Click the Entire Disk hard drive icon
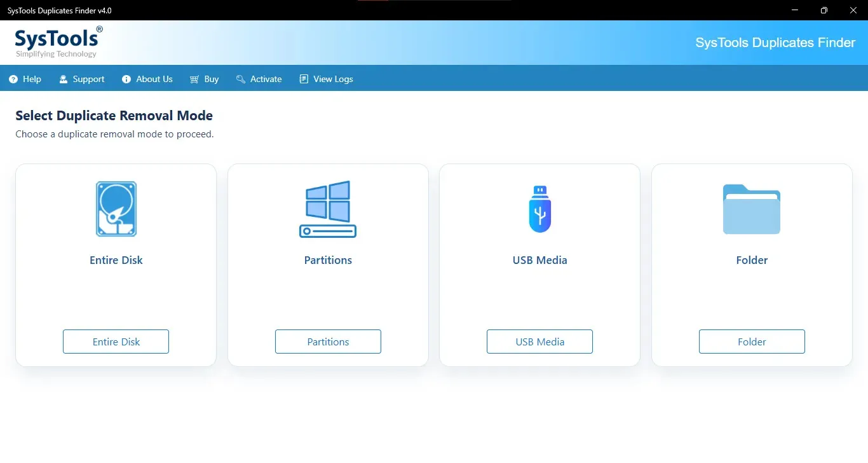The width and height of the screenshot is (868, 463). pos(116,209)
